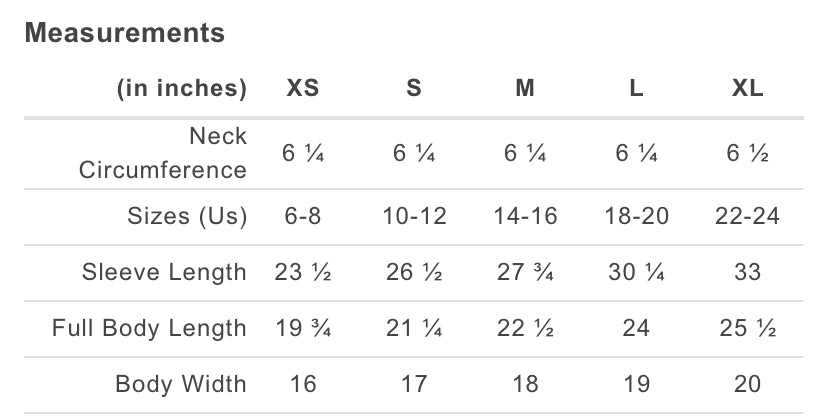Screen dimensions: 828x419
Task: Click the XL neck circumference value 6 ½
Action: point(747,153)
